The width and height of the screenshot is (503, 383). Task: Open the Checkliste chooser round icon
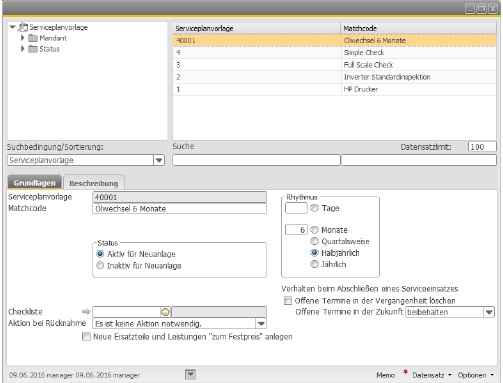click(166, 312)
